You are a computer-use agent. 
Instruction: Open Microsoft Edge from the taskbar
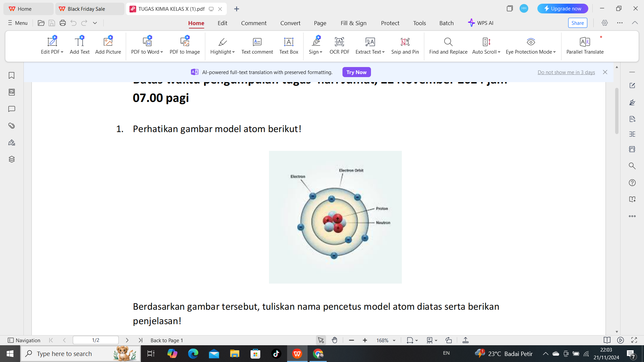tap(193, 354)
